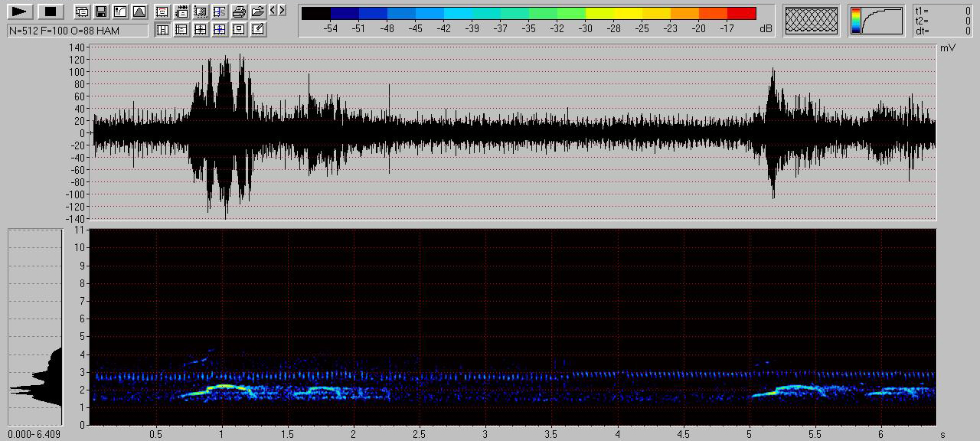Click the bell-curve window function icon
The height and width of the screenshot is (441, 980).
tap(139, 11)
